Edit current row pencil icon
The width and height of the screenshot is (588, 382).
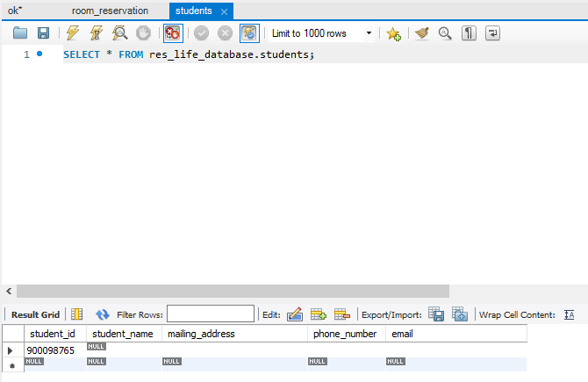point(295,314)
